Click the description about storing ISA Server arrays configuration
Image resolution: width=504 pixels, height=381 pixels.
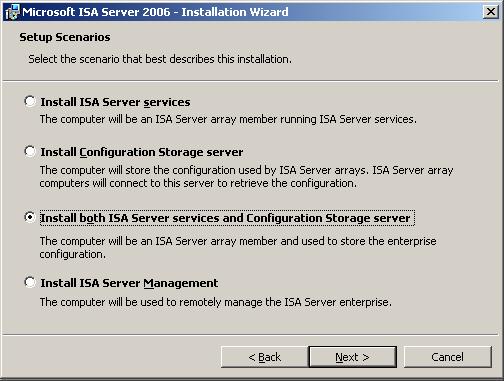click(x=246, y=176)
